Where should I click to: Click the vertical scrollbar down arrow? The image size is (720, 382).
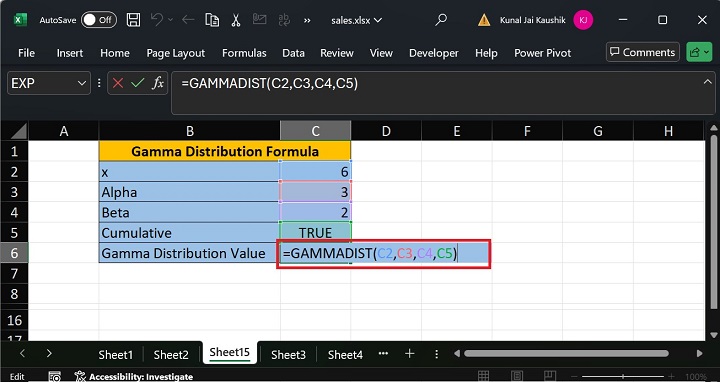[714, 335]
